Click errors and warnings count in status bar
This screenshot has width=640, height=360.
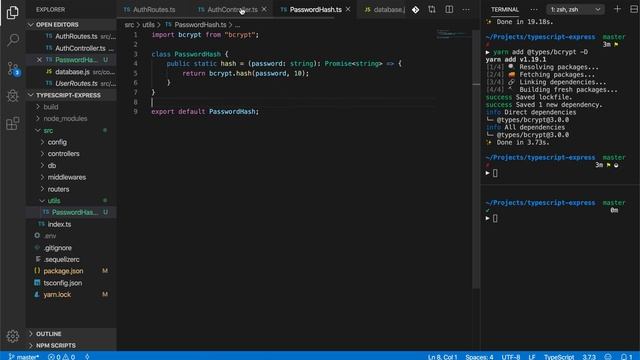(x=61, y=357)
